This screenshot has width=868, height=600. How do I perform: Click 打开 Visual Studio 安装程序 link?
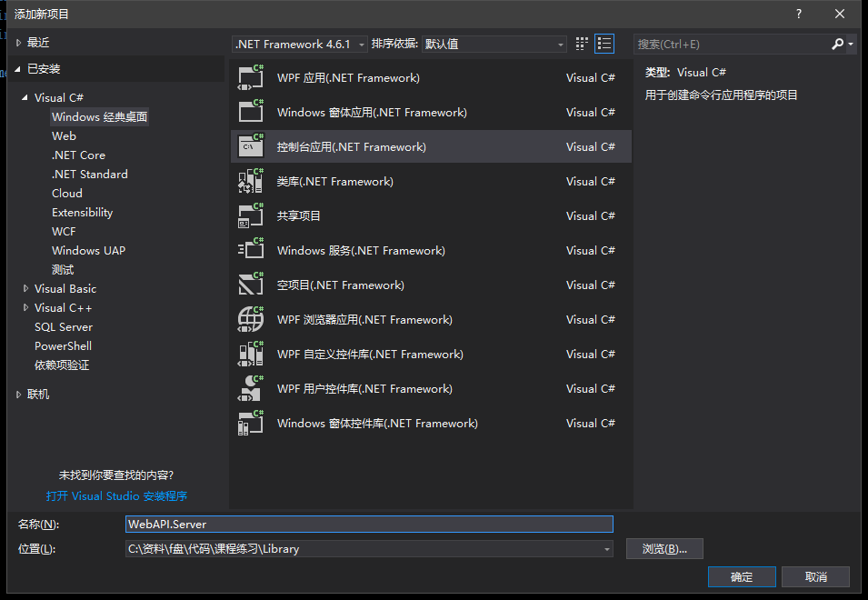(x=117, y=496)
